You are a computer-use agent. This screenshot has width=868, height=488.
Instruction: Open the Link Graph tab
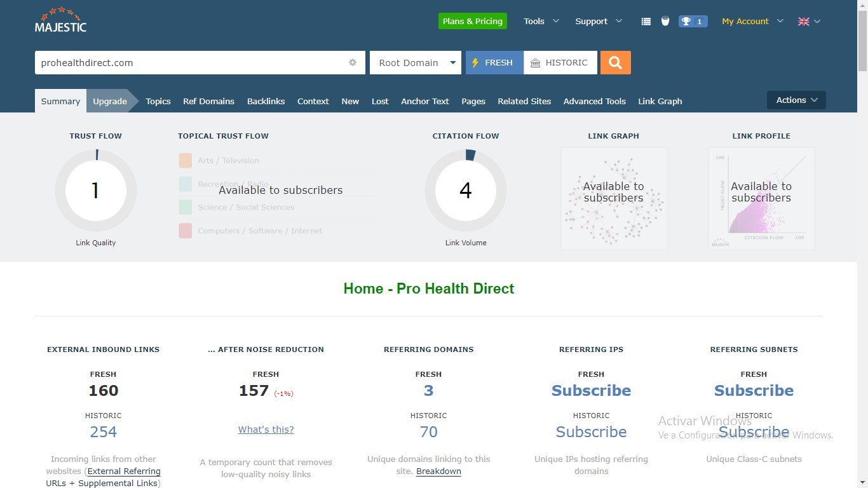coord(660,101)
